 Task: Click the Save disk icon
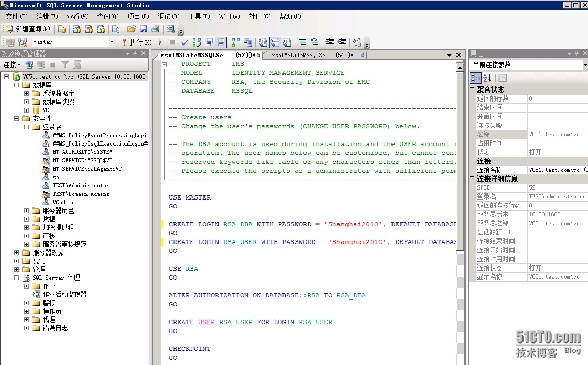[144, 29]
